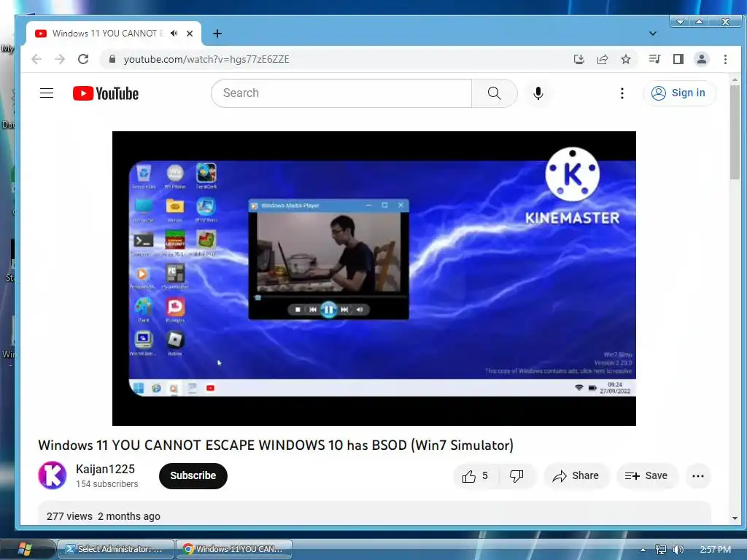Viewport: 747px width, 560px height.
Task: Bookmark this tab with the star
Action: point(625,59)
